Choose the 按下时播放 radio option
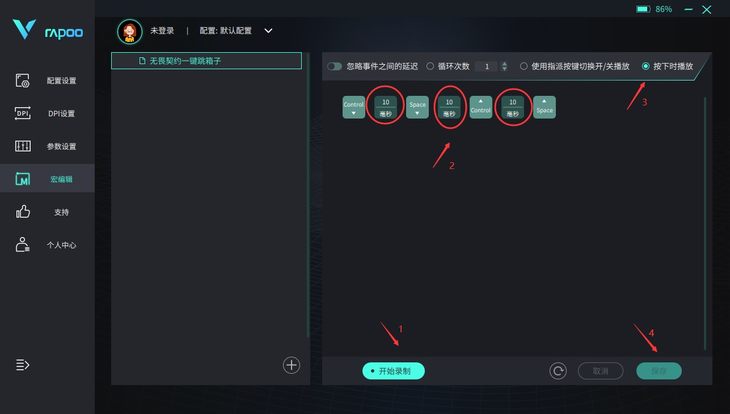This screenshot has height=414, width=730. click(x=646, y=66)
